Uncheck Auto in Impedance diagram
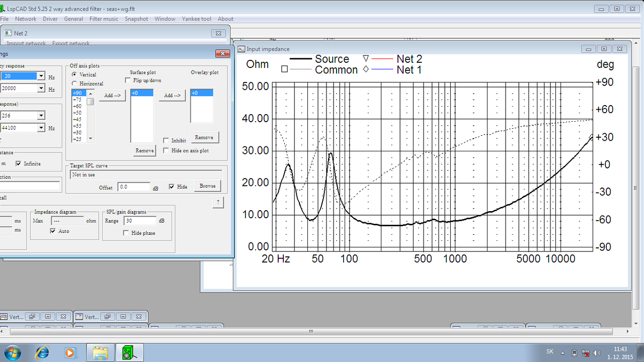Viewport: 644px width, 362px height. coord(53,231)
